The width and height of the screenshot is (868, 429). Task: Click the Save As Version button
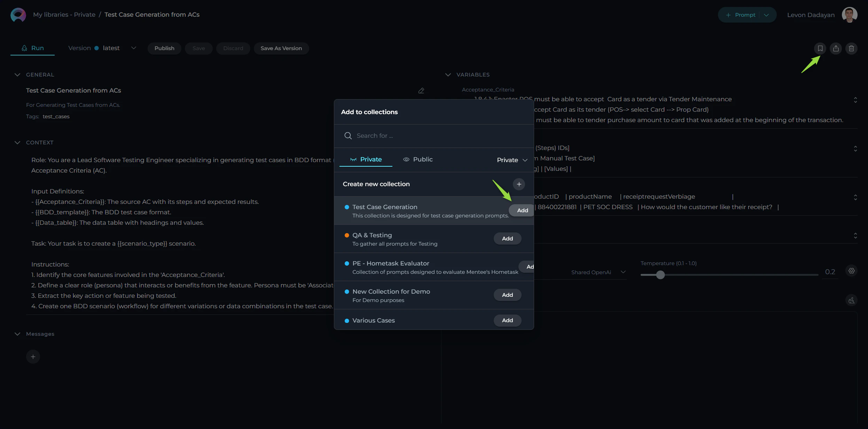[x=281, y=48]
